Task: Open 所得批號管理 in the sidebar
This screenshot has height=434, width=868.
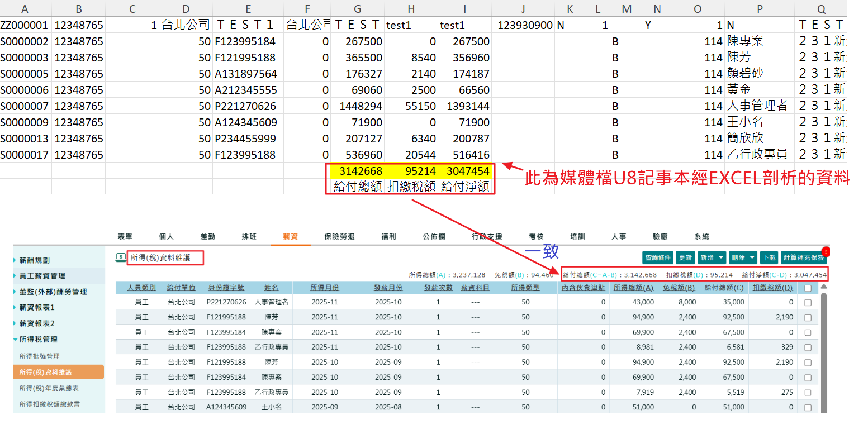Action: click(x=39, y=356)
